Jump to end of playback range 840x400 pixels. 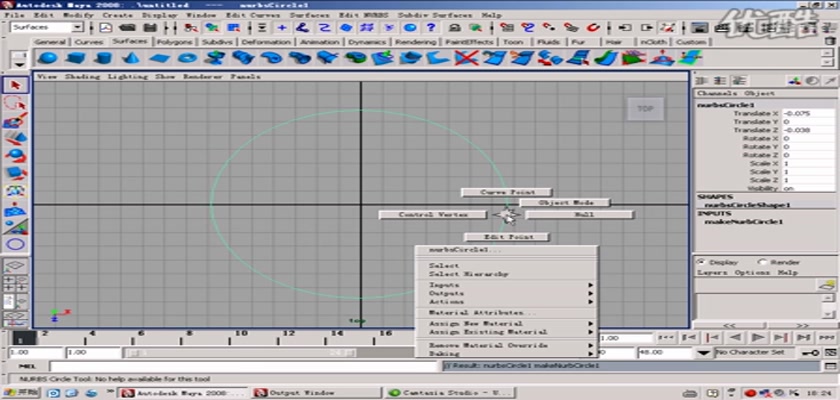pos(827,337)
